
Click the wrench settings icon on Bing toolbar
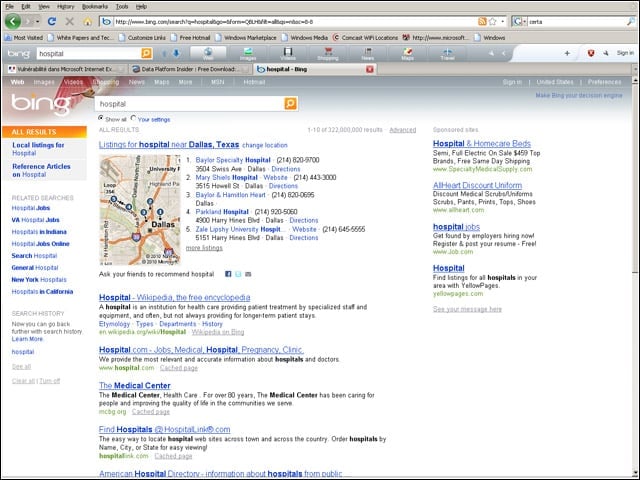(606, 53)
